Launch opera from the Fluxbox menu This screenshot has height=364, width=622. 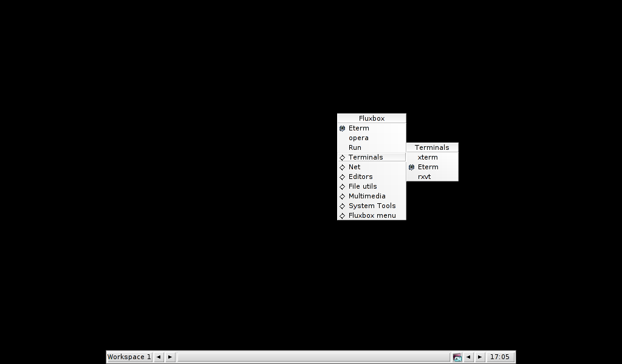coord(358,138)
